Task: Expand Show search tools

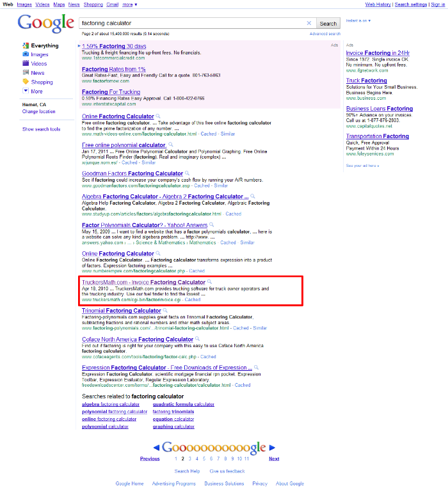Action: [x=41, y=129]
